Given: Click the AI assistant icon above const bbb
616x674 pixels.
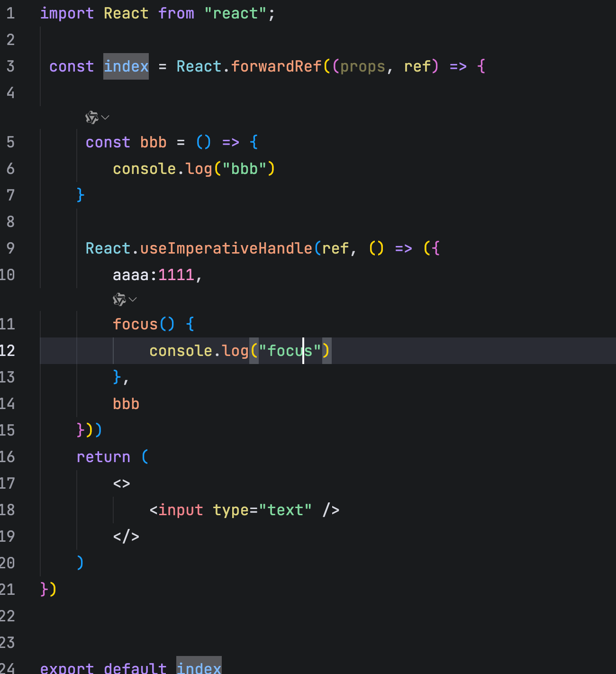Looking at the screenshot, I should (x=91, y=117).
